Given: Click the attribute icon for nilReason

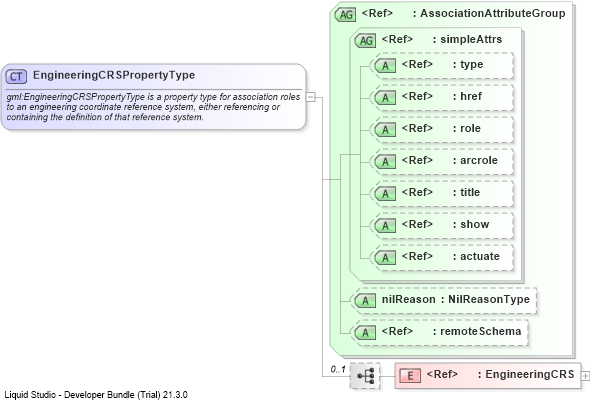Looking at the screenshot, I should [x=365, y=301].
